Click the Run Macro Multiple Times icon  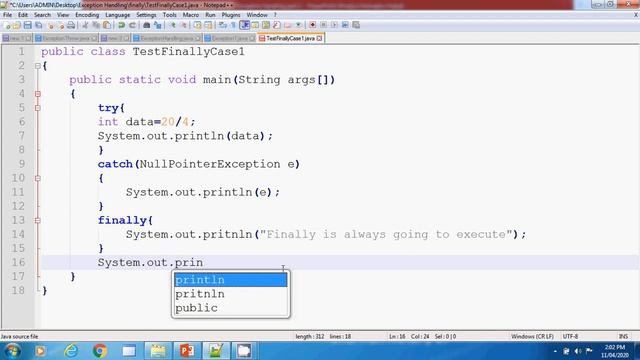[x=345, y=25]
